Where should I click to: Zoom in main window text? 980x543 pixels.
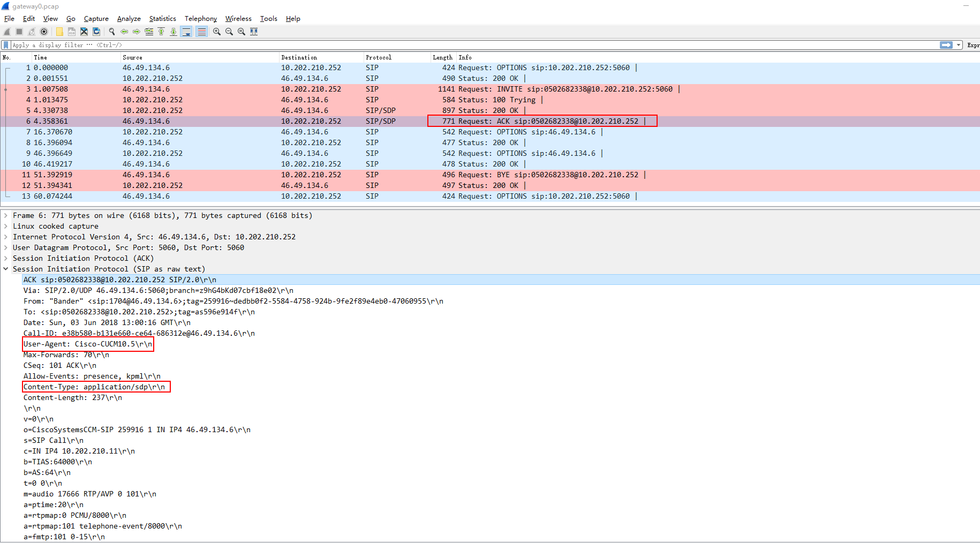(x=217, y=32)
